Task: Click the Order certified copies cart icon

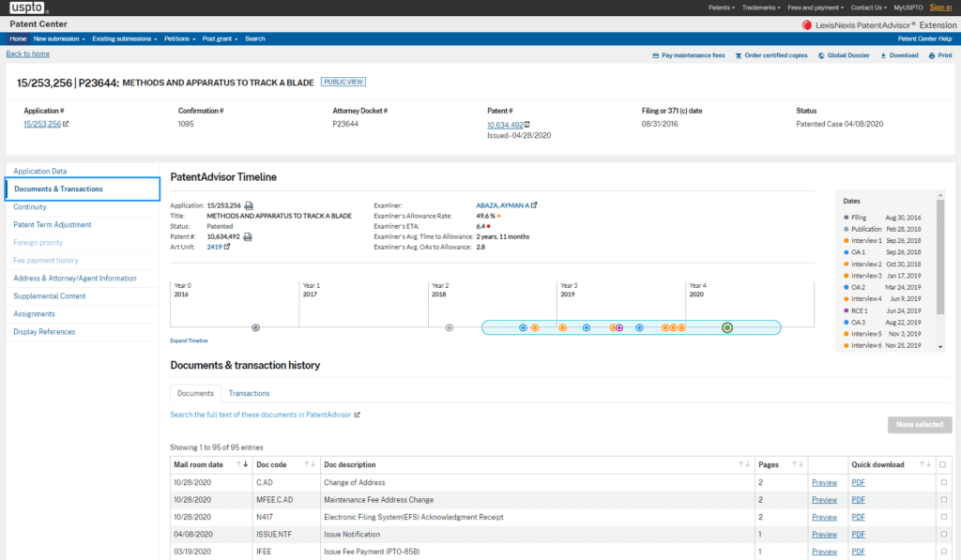Action: pos(739,55)
